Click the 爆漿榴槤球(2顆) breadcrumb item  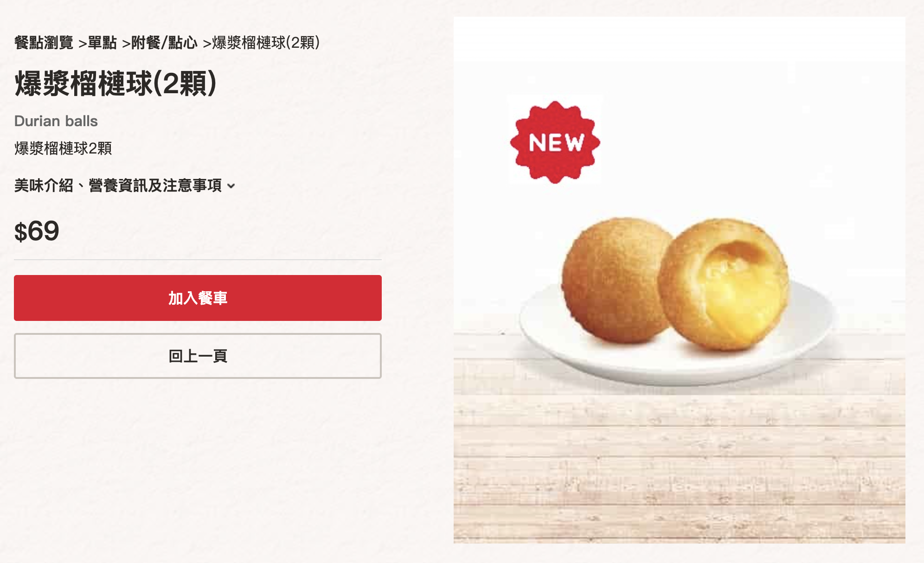coord(266,43)
